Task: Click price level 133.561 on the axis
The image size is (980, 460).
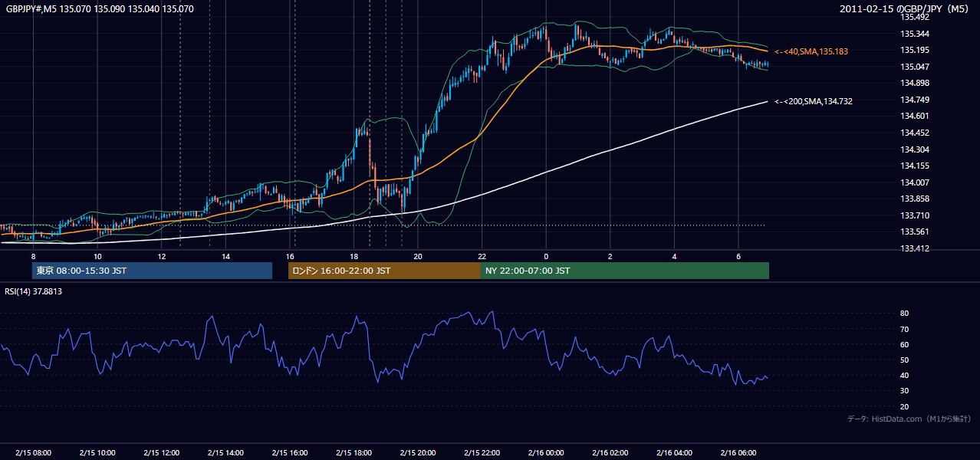Action: (915, 232)
